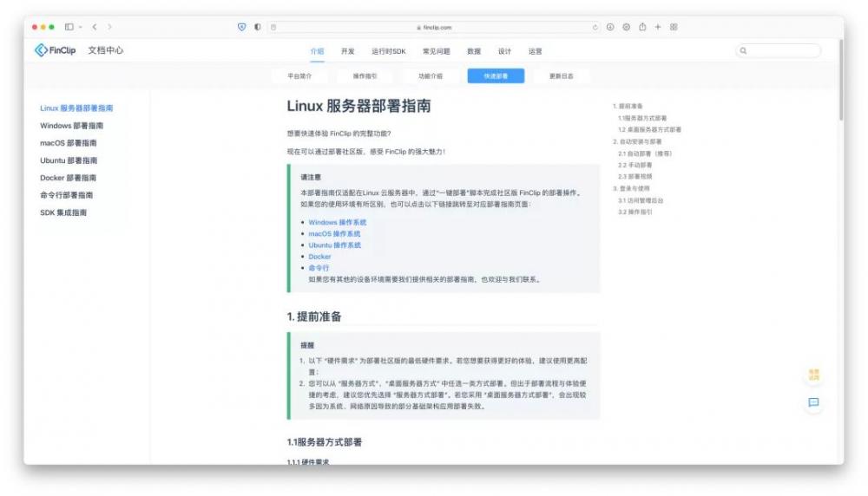Follow the Docker link in notice box
Screen dimensions: 868x496
coord(319,257)
